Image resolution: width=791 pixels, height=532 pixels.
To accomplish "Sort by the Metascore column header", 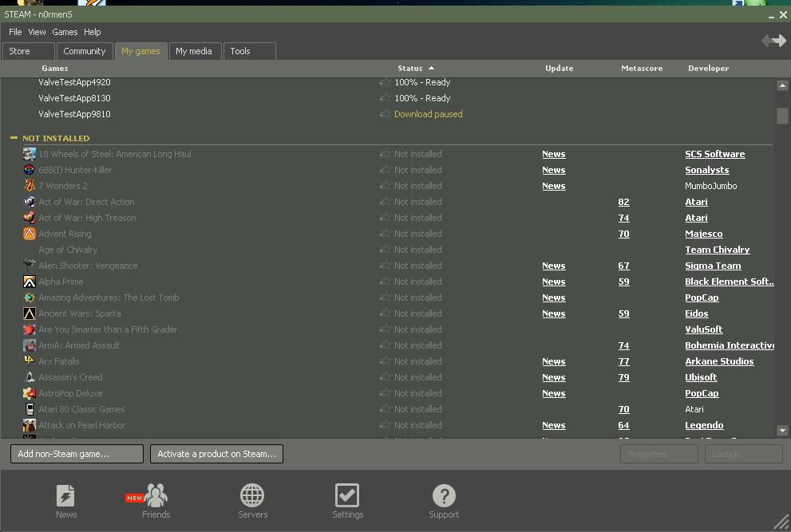I will tap(642, 68).
